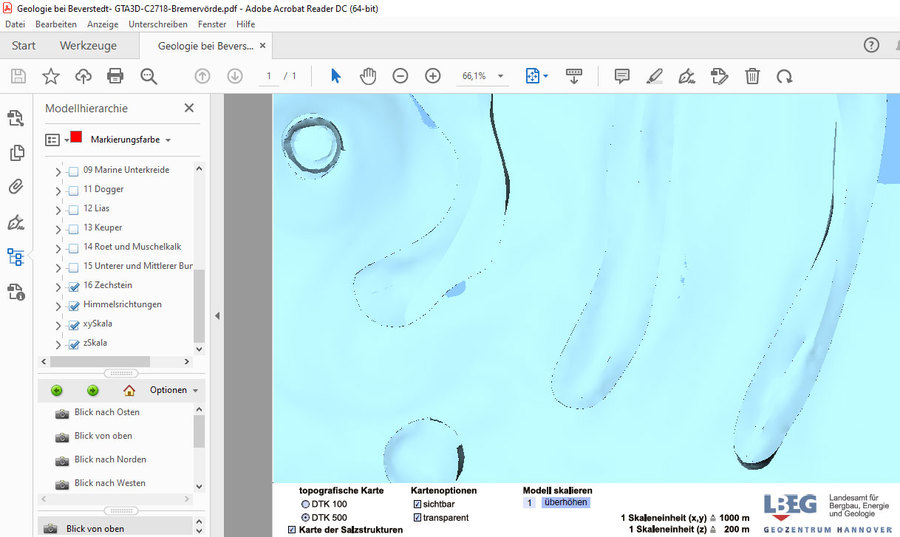
Task: Select the DTK 100 radio button
Action: [306, 505]
